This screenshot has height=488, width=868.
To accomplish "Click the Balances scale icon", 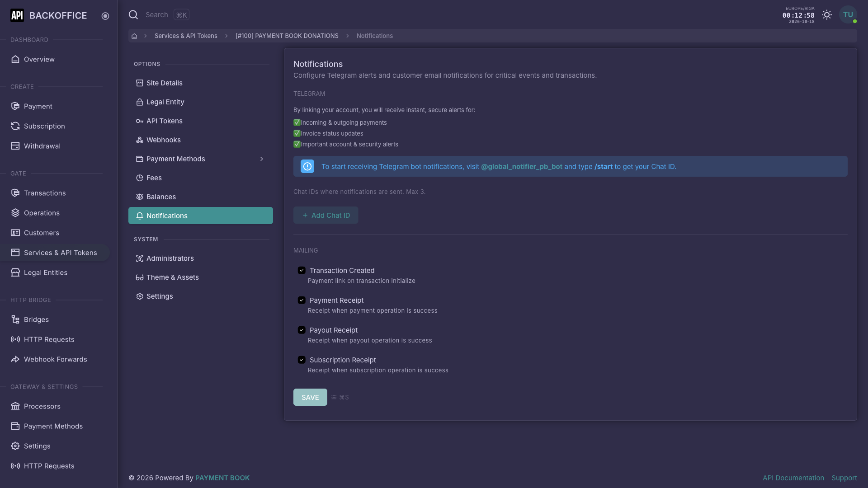I will 140,197.
